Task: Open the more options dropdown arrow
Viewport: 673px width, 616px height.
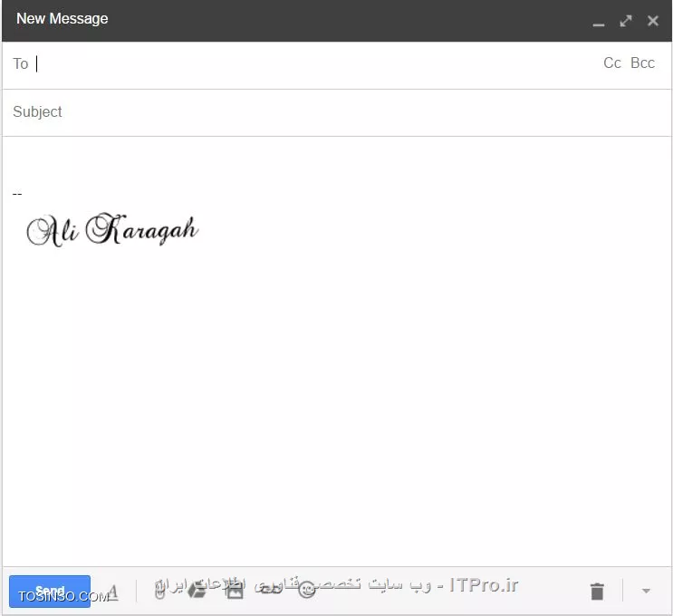Action: coord(646,592)
